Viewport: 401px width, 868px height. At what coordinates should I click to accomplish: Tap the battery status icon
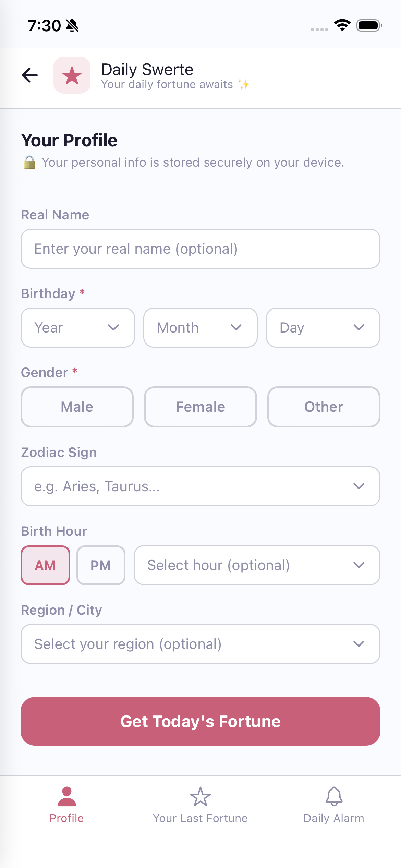pyautogui.click(x=369, y=25)
